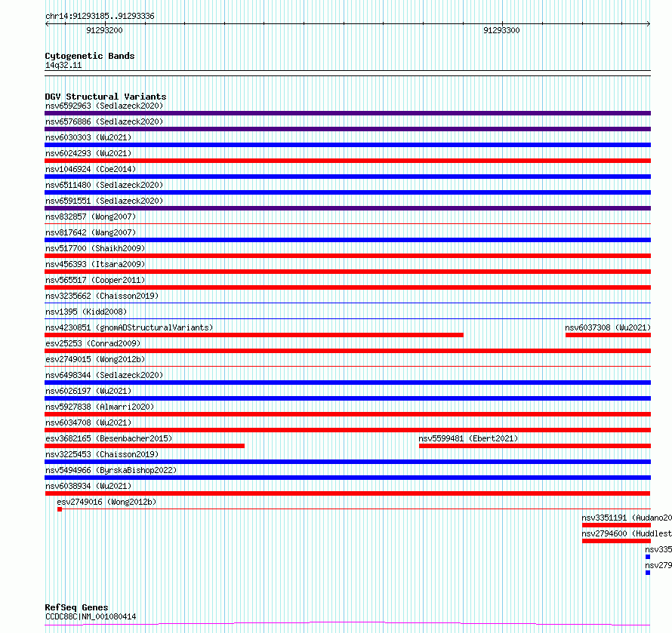Click the thin red line under nsv832857

click(347, 223)
